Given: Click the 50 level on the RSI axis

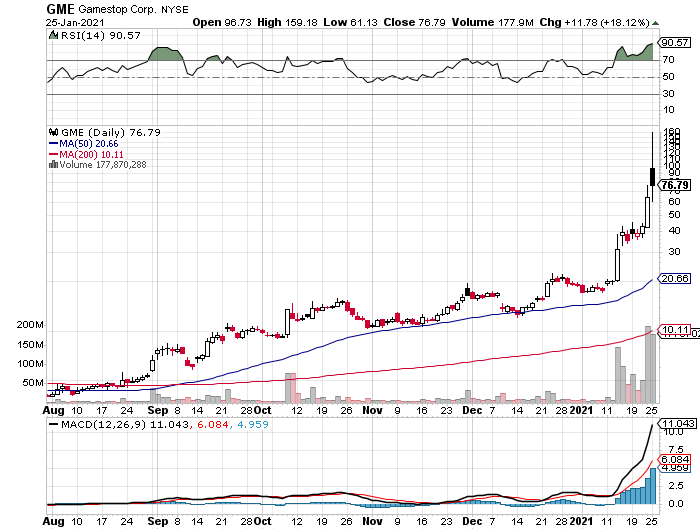Looking at the screenshot, I should (668, 77).
